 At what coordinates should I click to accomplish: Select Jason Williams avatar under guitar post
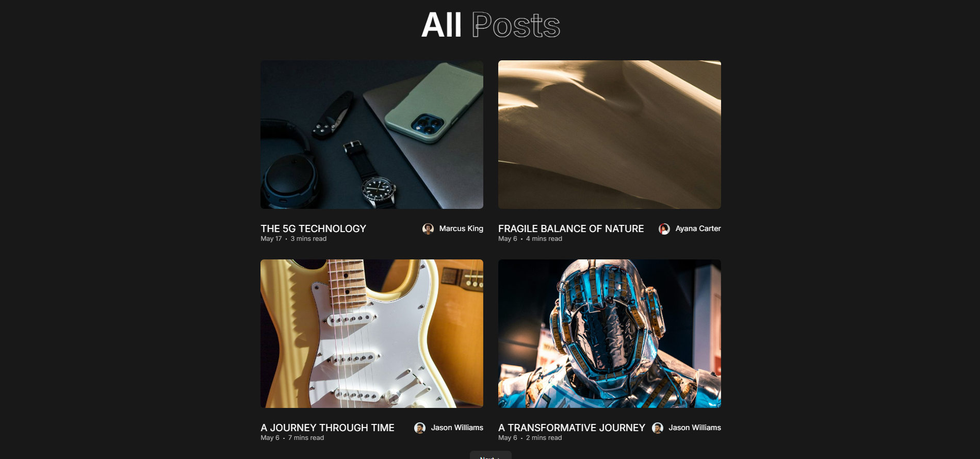[420, 428]
